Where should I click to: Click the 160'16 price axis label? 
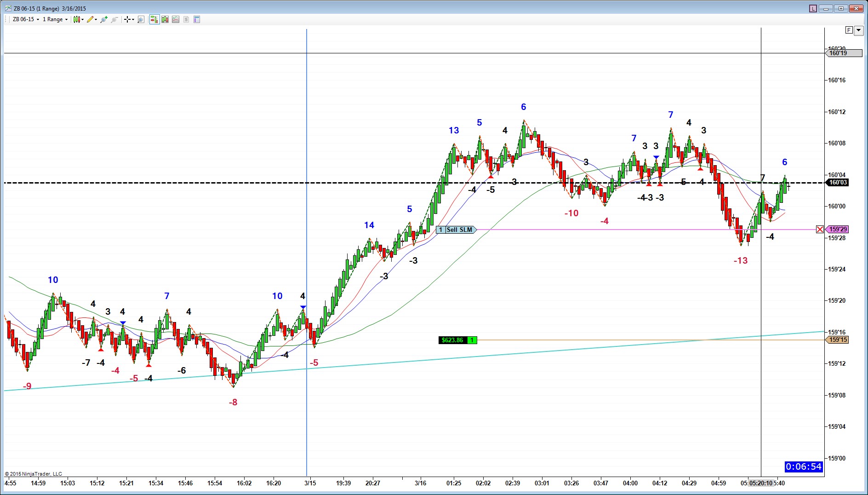(837, 80)
